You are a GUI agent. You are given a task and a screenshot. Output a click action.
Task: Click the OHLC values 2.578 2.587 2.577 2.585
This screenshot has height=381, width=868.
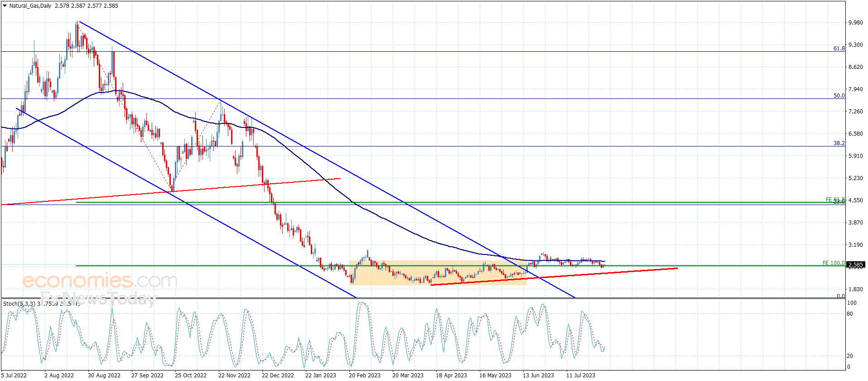coord(87,6)
